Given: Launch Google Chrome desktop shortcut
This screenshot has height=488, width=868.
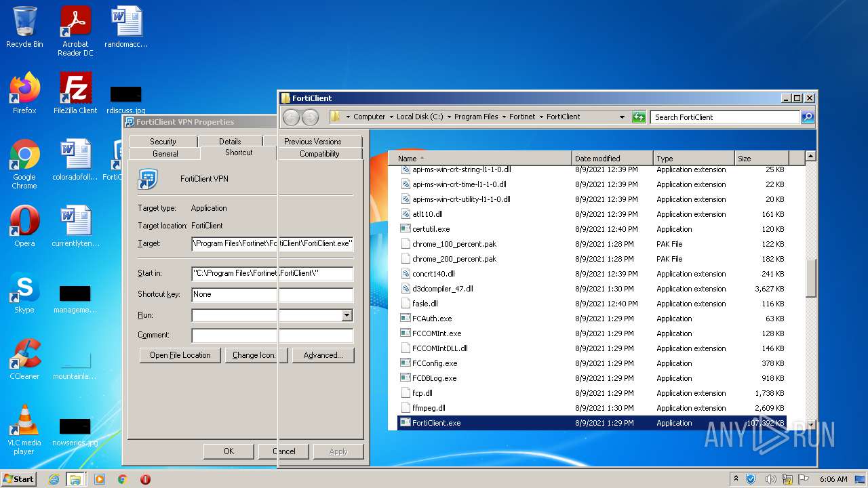Looking at the screenshot, I should click(24, 164).
